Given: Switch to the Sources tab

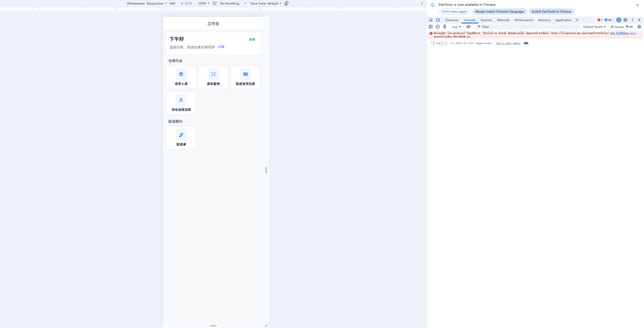Looking at the screenshot, I should (486, 20).
